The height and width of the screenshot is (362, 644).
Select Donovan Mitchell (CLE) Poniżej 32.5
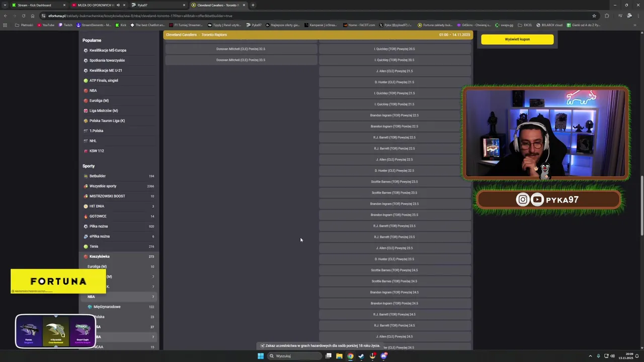pos(241,49)
